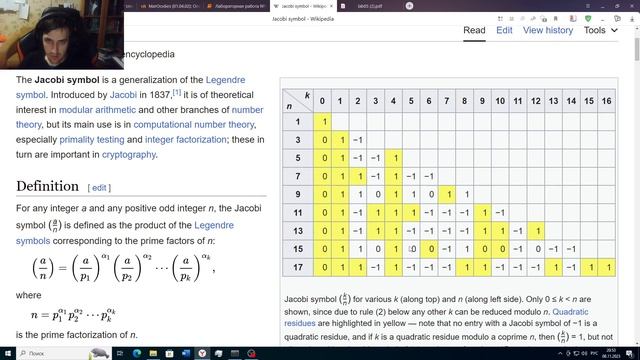Open footnote reference [1]
This screenshot has width=640, height=360.
point(177,93)
